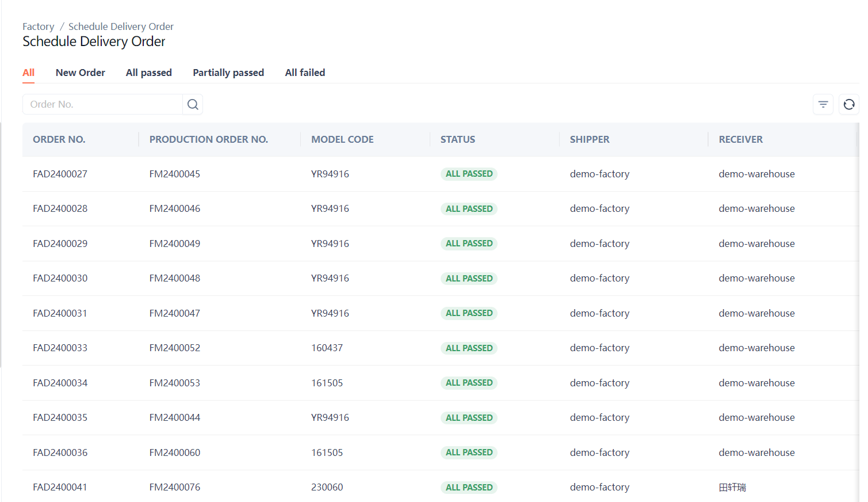Click the MODEL CODE column header
Viewport: 868px width, 502px height.
click(x=342, y=139)
